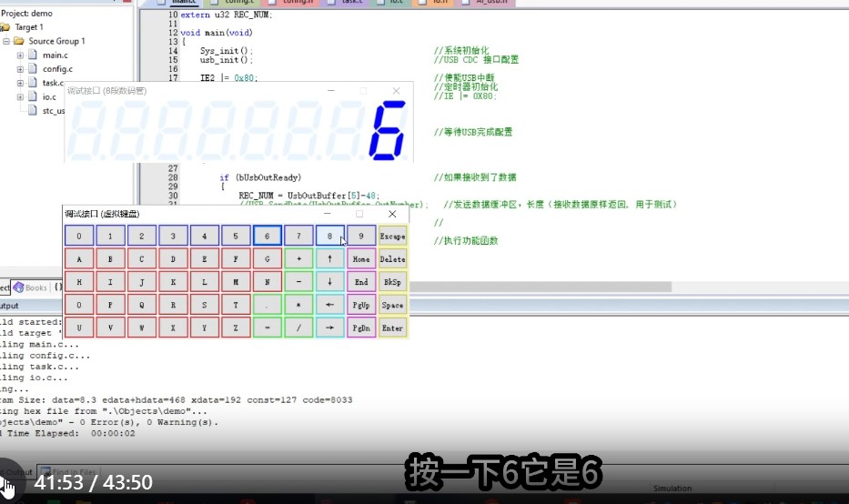Click letter E key on virtual keyboard
This screenshot has width=849, height=504.
204,258
